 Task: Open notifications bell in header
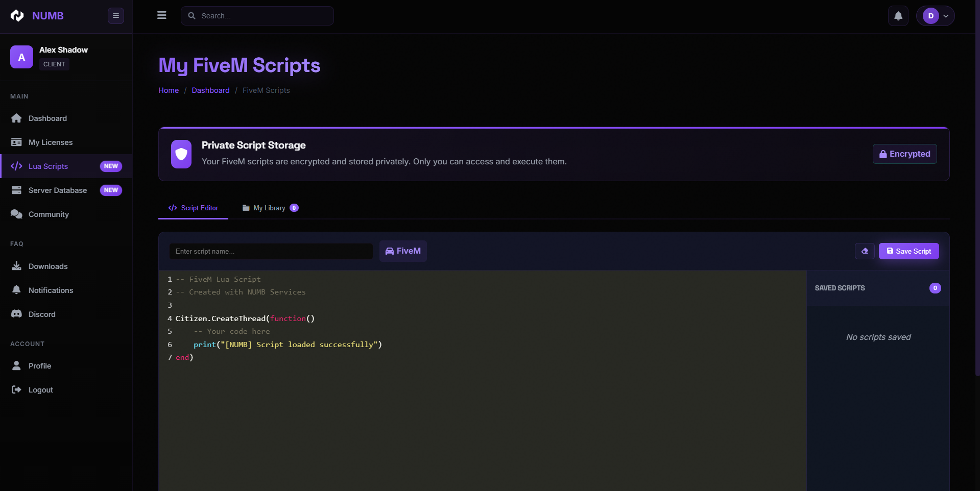point(898,16)
